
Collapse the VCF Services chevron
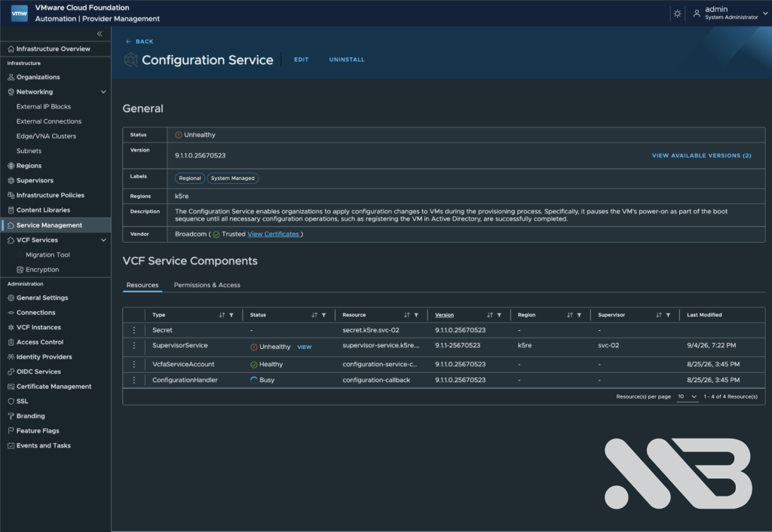click(103, 240)
